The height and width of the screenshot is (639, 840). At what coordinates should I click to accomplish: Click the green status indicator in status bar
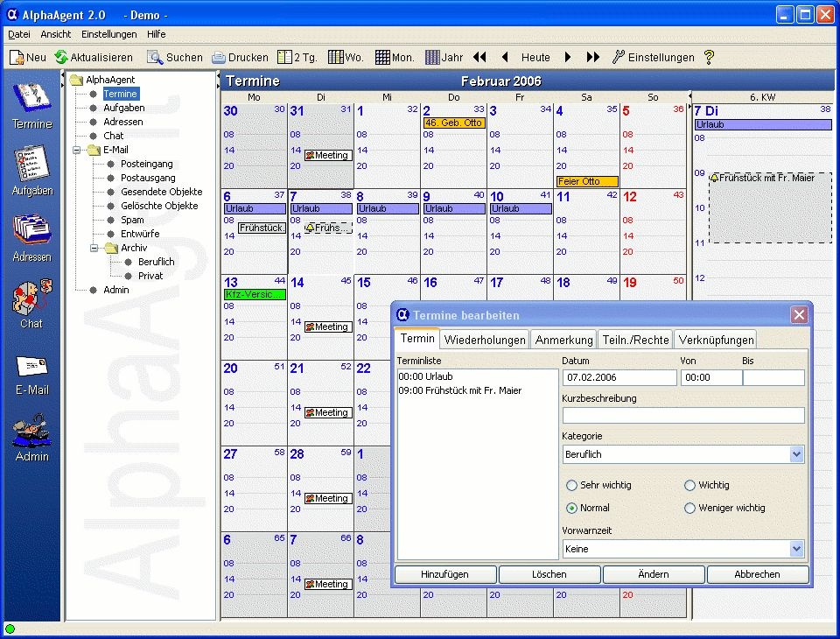pos(10,628)
